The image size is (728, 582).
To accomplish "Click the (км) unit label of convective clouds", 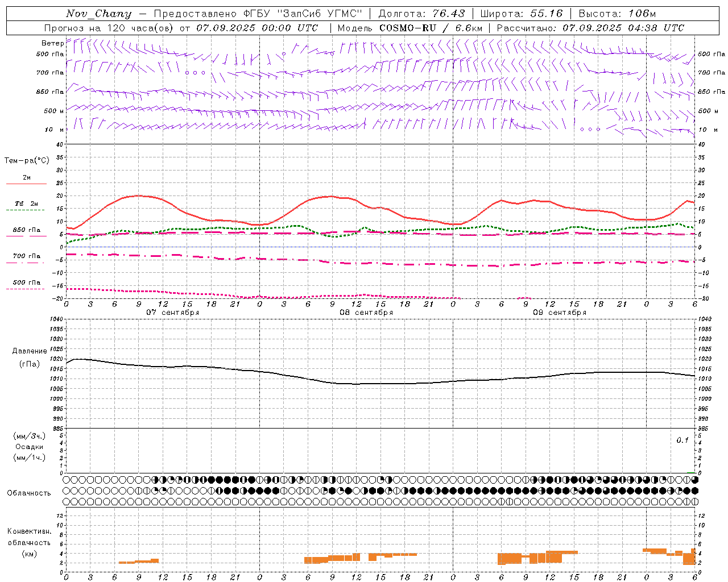I will 29,554.
